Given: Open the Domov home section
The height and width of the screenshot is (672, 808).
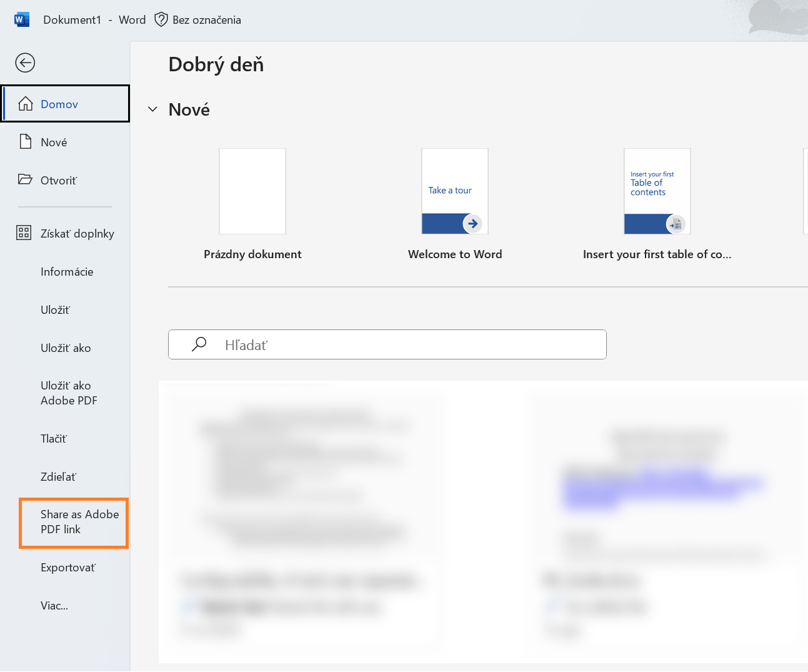Looking at the screenshot, I should click(60, 104).
